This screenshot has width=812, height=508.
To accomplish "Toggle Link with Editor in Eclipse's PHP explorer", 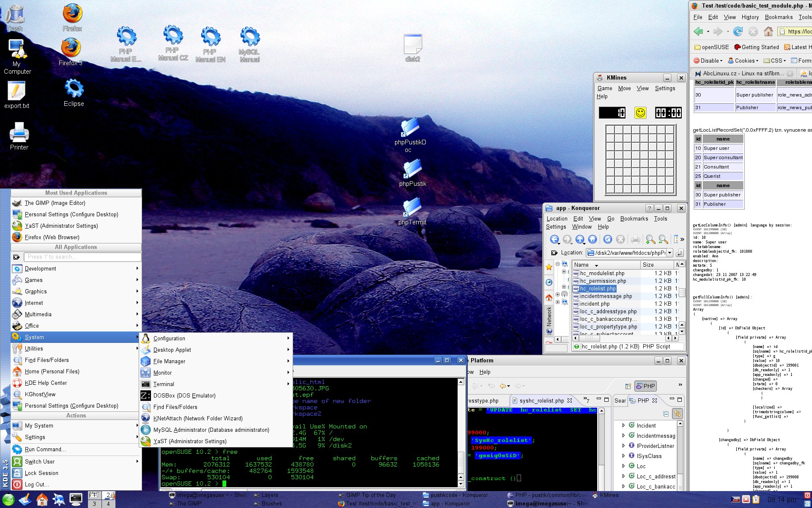I will click(678, 414).
